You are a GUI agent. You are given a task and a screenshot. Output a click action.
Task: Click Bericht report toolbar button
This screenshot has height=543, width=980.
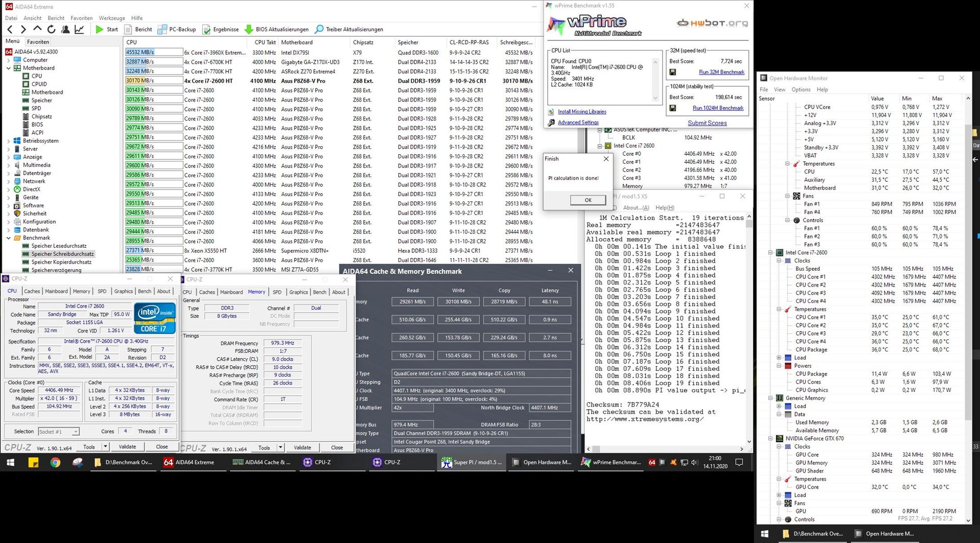[138, 30]
